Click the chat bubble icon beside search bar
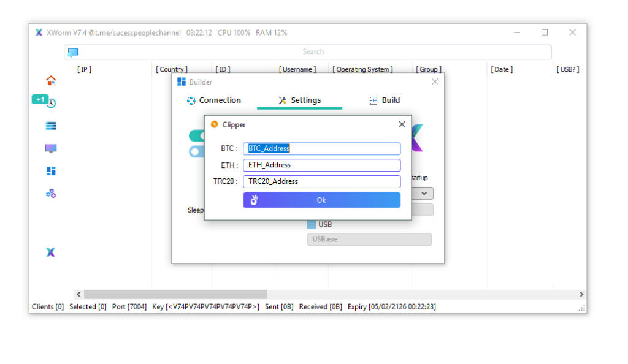Image resolution: width=628 pixels, height=364 pixels. tap(73, 51)
